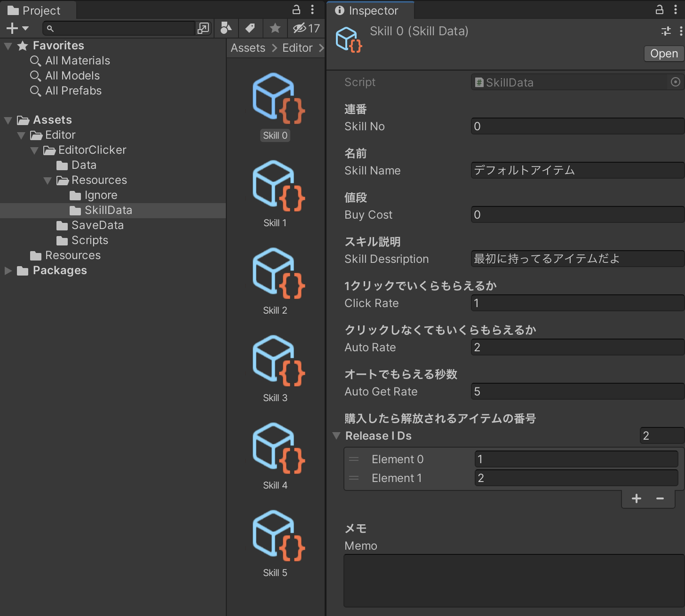Toggle the Project panel lock

click(x=296, y=9)
